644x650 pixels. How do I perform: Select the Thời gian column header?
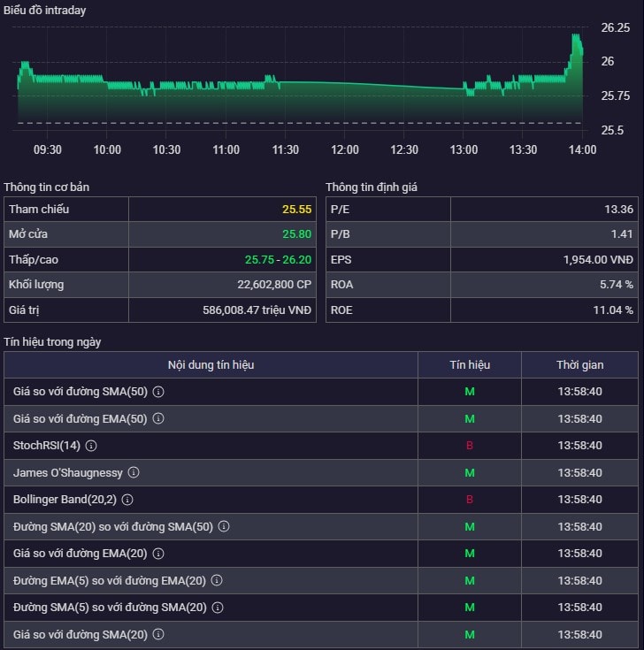[x=579, y=364]
